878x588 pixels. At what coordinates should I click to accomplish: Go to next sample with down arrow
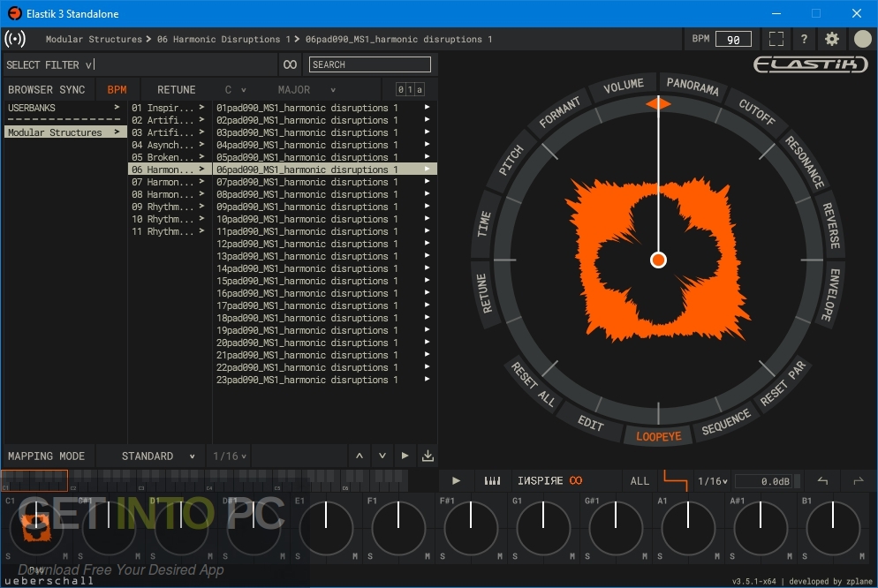[x=382, y=456]
